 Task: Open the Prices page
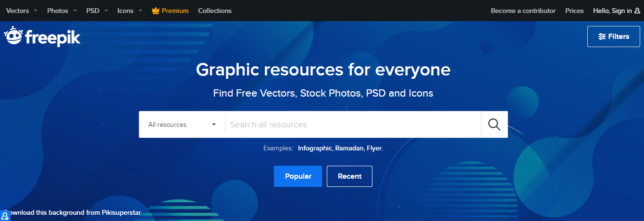(575, 11)
